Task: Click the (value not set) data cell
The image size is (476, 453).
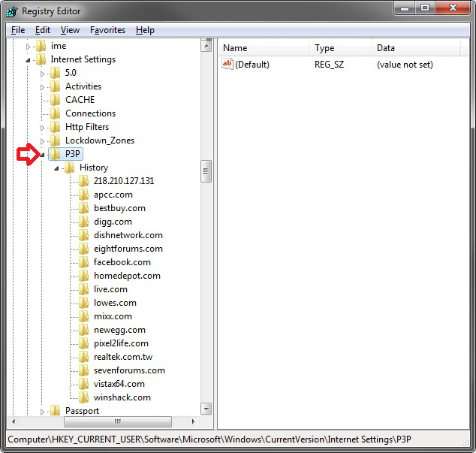Action: click(405, 65)
